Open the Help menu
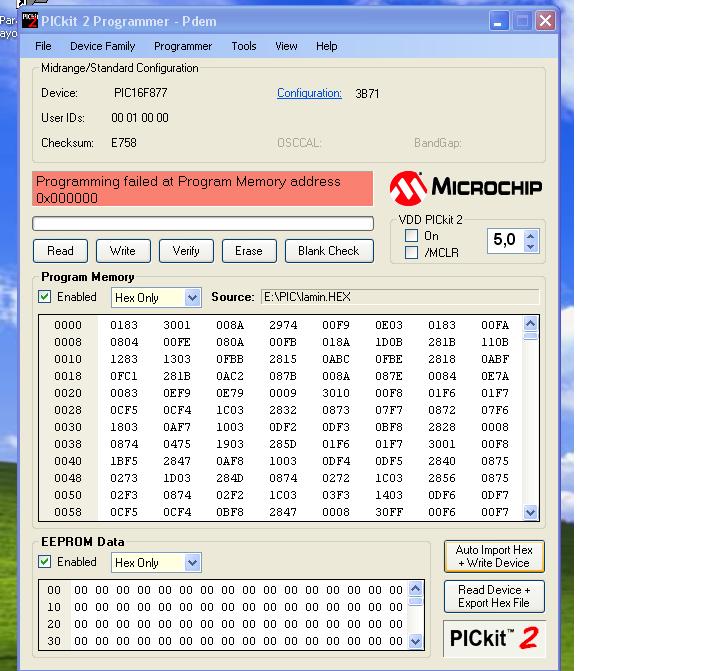The width and height of the screenshot is (720, 671). pos(326,46)
